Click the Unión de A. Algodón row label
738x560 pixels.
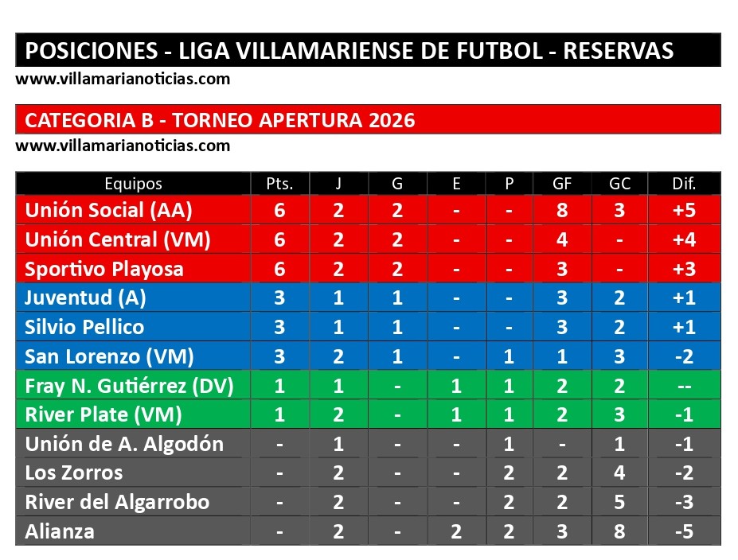pos(124,444)
